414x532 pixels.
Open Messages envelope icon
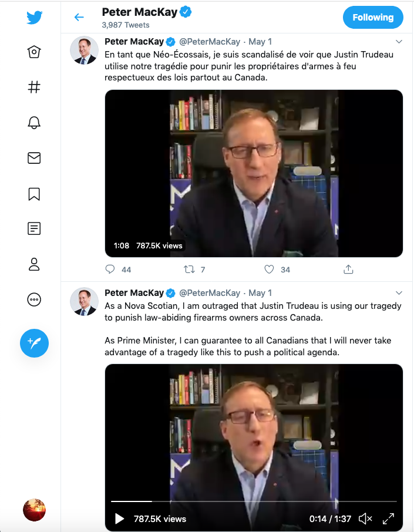34,158
